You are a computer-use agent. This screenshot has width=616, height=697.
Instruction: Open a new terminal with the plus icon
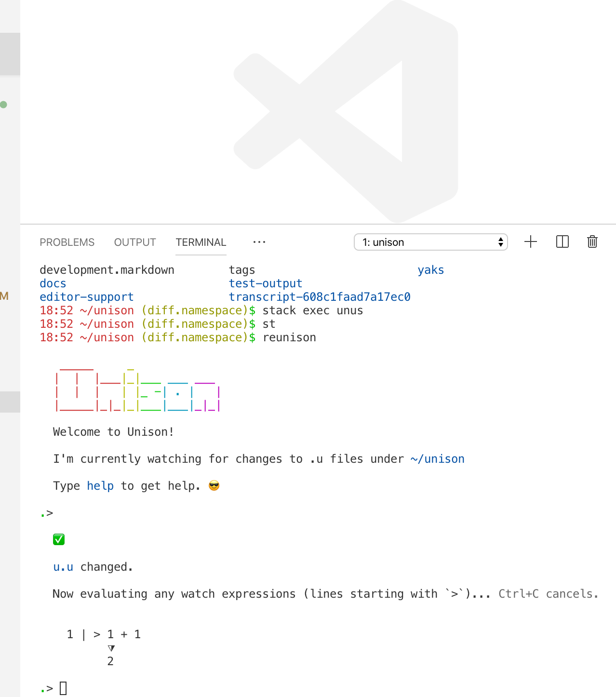click(531, 242)
